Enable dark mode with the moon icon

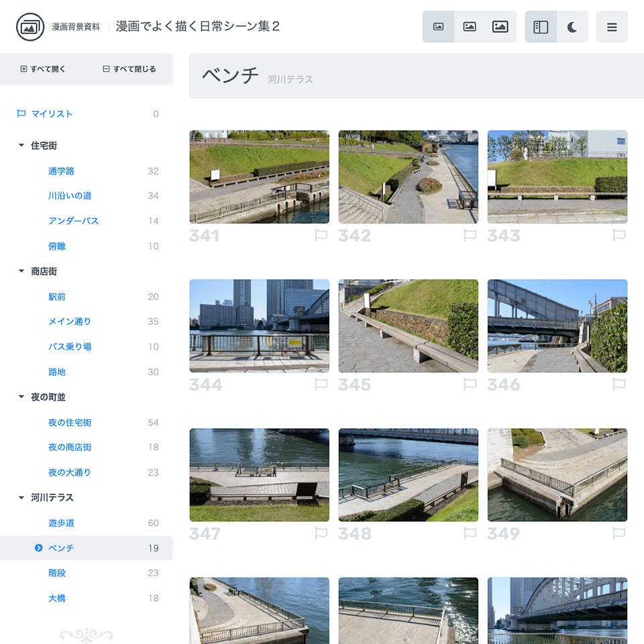point(571,25)
